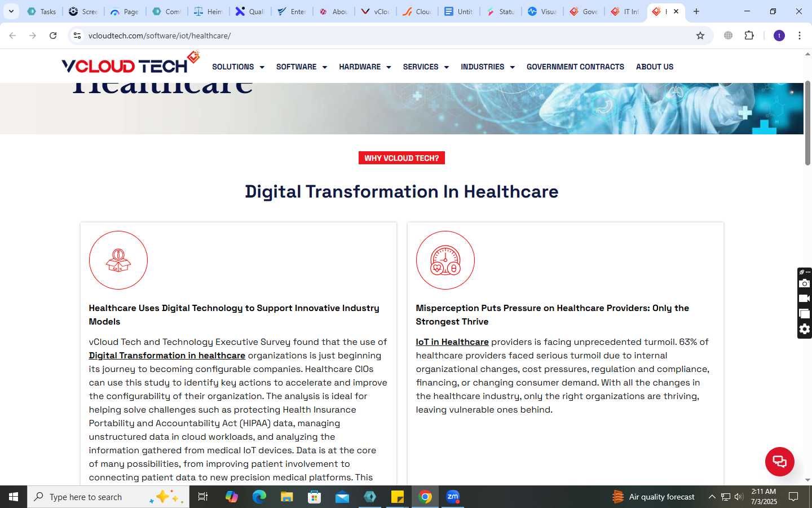Go forward to the next page

point(33,36)
